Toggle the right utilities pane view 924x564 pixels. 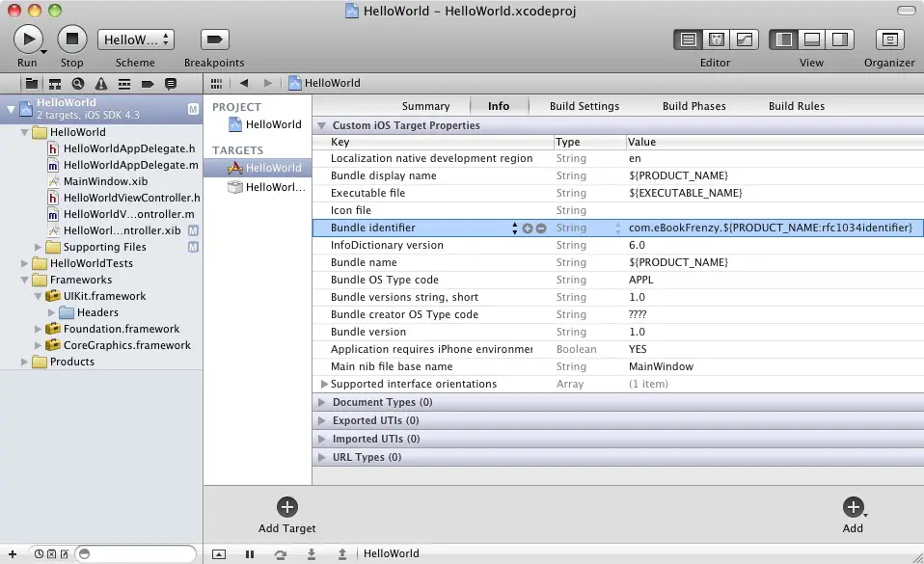[839, 40]
